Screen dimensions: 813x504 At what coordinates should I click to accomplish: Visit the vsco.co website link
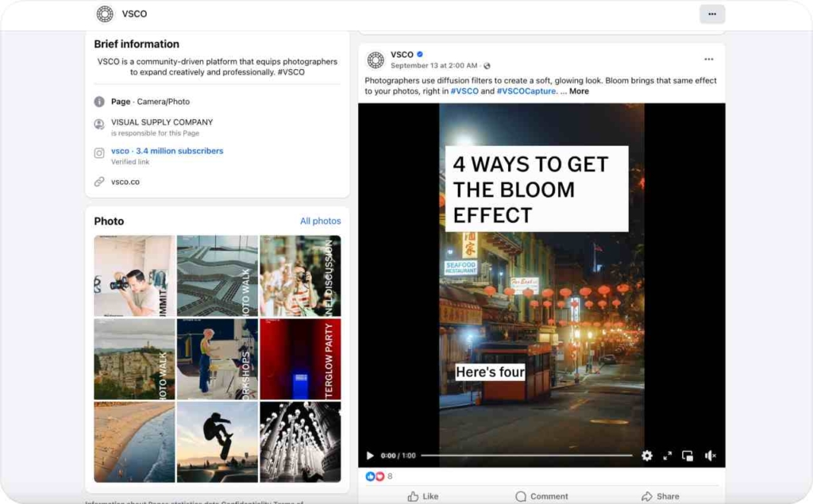pos(125,182)
